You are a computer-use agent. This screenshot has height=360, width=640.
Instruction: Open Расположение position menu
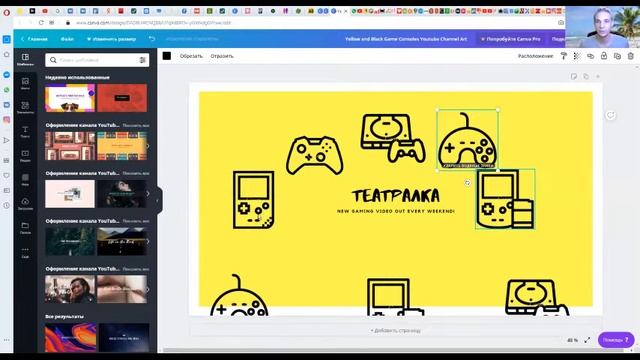(x=536, y=56)
